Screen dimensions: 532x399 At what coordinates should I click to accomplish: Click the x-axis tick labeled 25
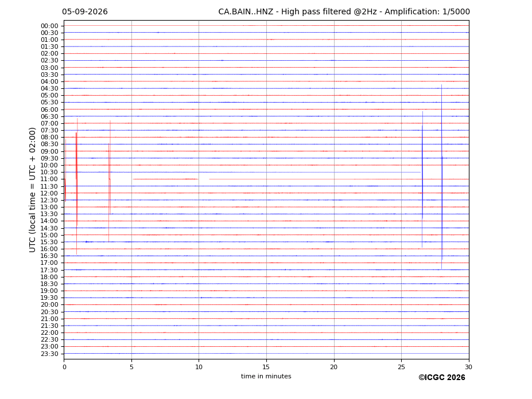click(401, 367)
